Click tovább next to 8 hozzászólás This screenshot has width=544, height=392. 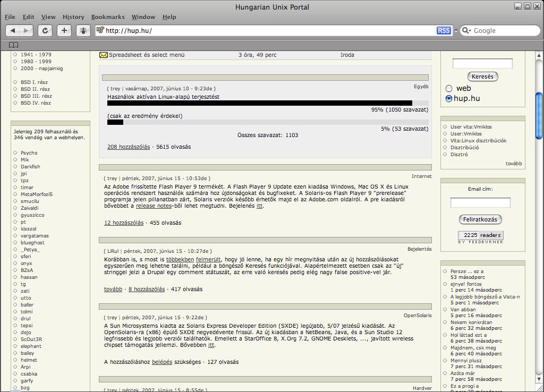tap(113, 289)
